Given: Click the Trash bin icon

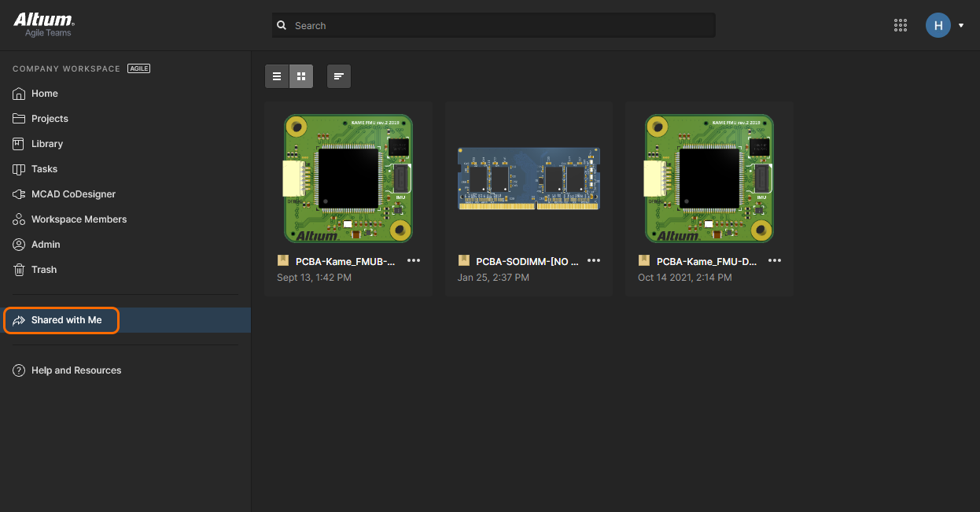Looking at the screenshot, I should click(20, 270).
